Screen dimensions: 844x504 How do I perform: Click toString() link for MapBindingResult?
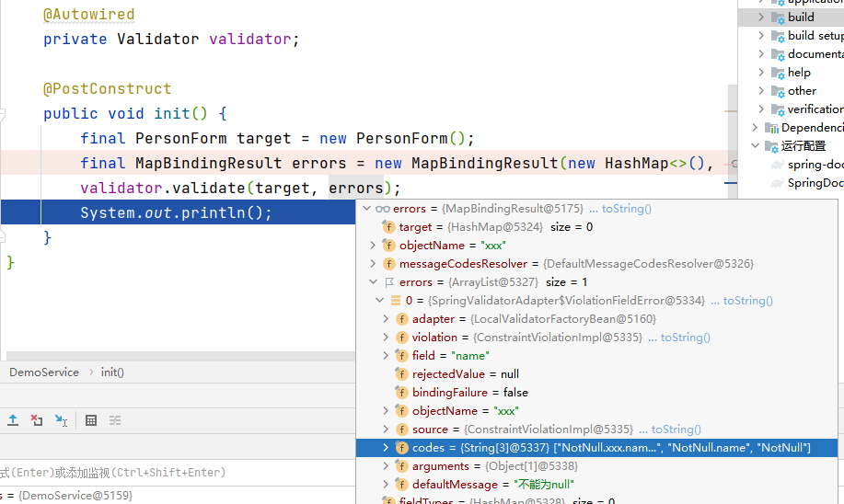626,209
